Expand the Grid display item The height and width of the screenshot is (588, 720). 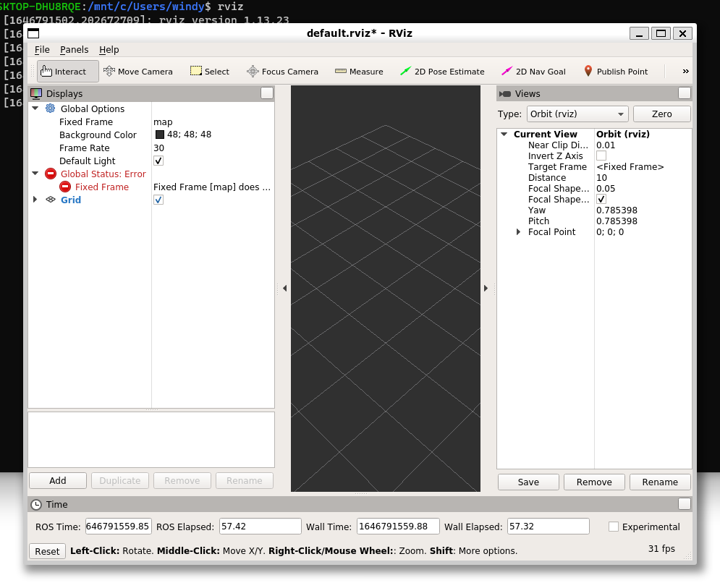coord(35,200)
